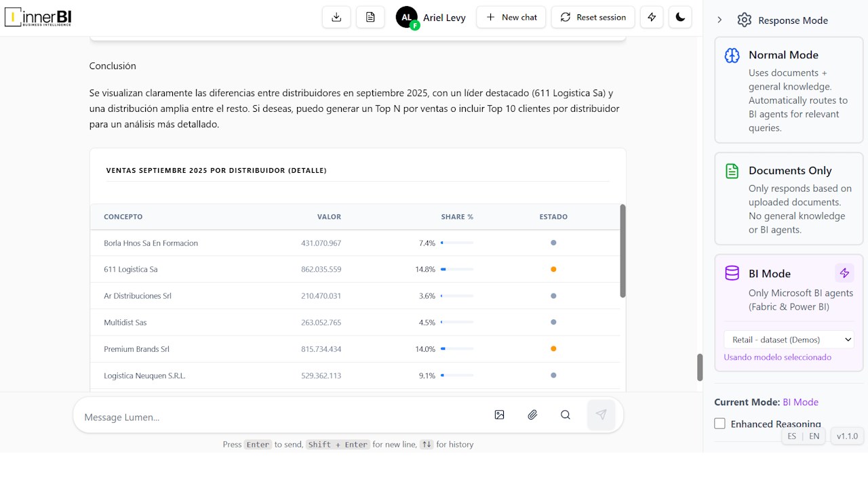Start a New chat
The image size is (868, 488).
(x=511, y=17)
